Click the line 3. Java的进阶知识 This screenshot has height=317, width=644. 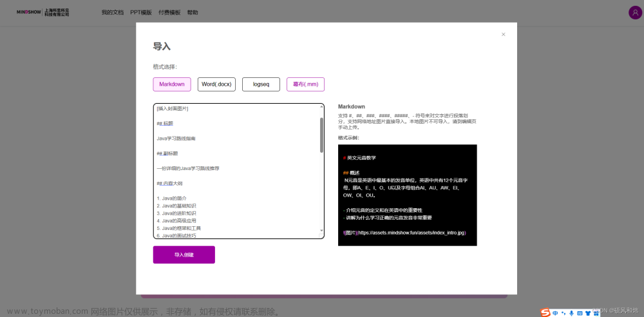pyautogui.click(x=176, y=213)
